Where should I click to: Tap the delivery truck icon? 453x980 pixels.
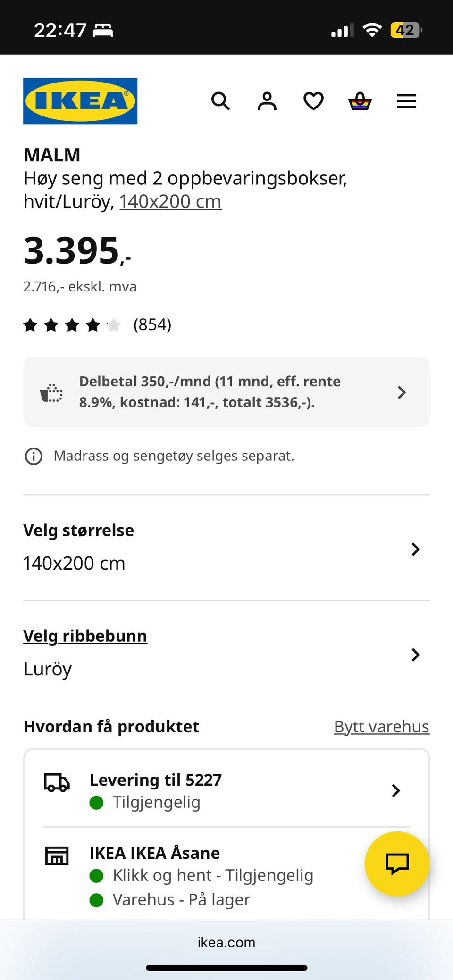(x=57, y=782)
